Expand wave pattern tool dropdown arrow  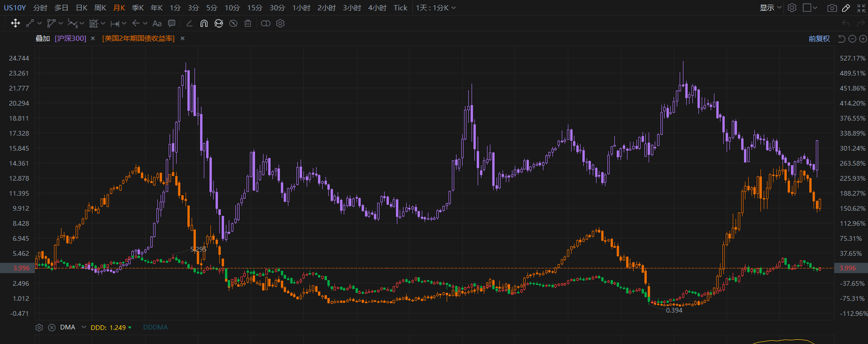[x=82, y=23]
